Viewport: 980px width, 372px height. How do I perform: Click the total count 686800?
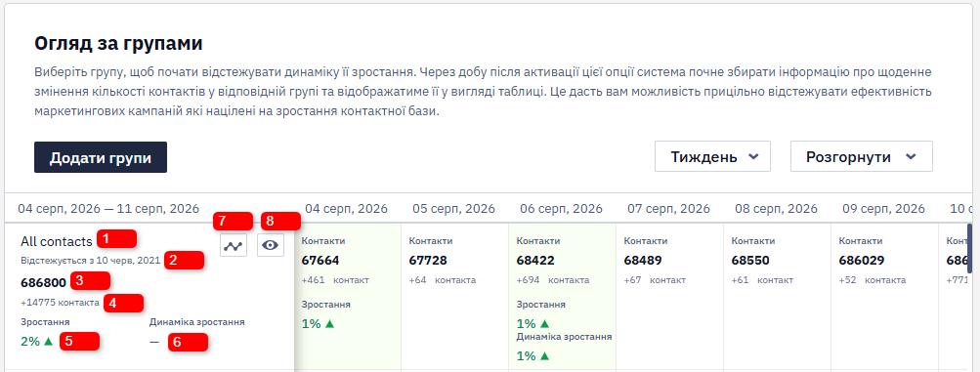(43, 282)
